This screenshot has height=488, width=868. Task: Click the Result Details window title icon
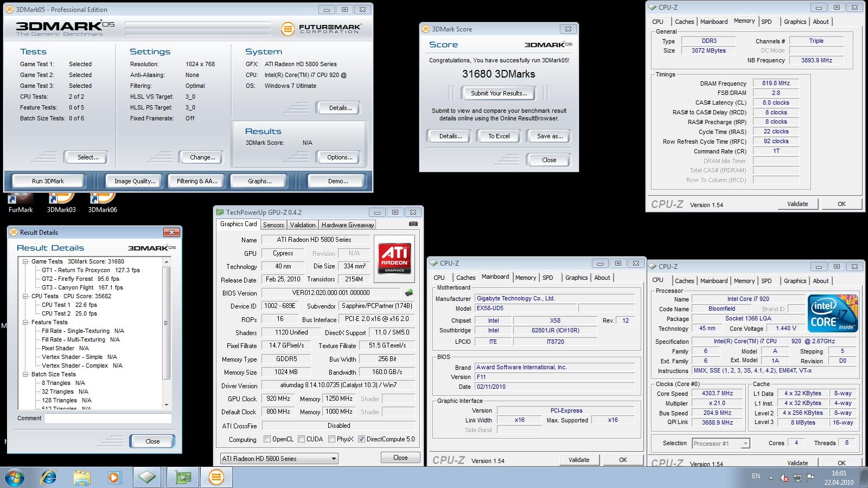click(x=14, y=233)
